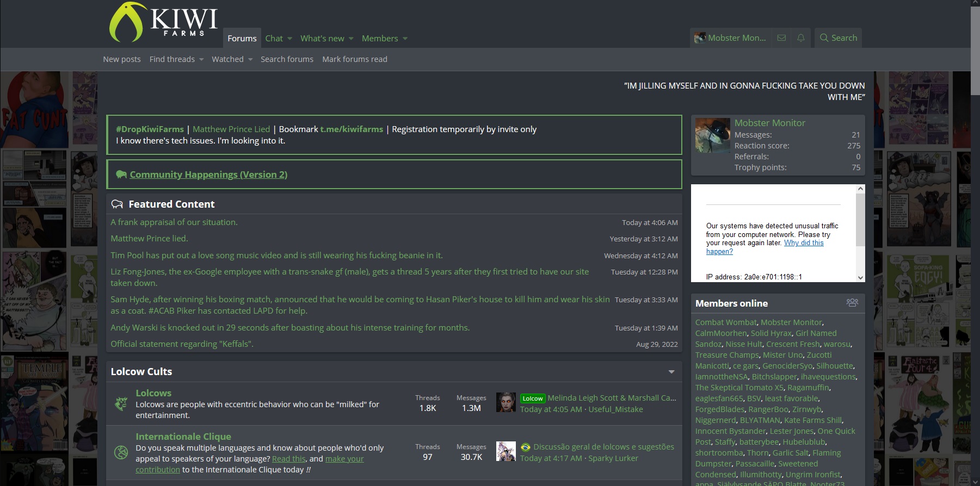Viewport: 980px width, 486px height.
Task: Select the Forums tab
Action: (242, 38)
